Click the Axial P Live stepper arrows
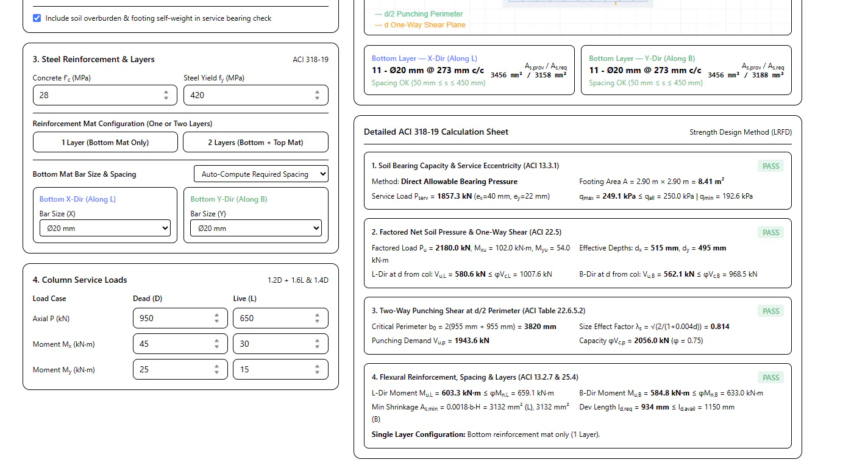 (x=317, y=318)
